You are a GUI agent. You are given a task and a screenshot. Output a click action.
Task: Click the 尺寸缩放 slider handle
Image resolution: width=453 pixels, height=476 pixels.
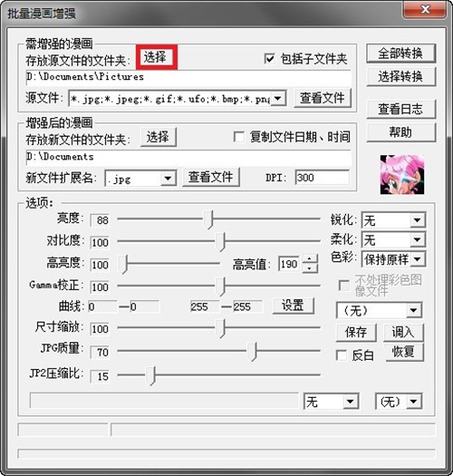pyautogui.click(x=221, y=328)
